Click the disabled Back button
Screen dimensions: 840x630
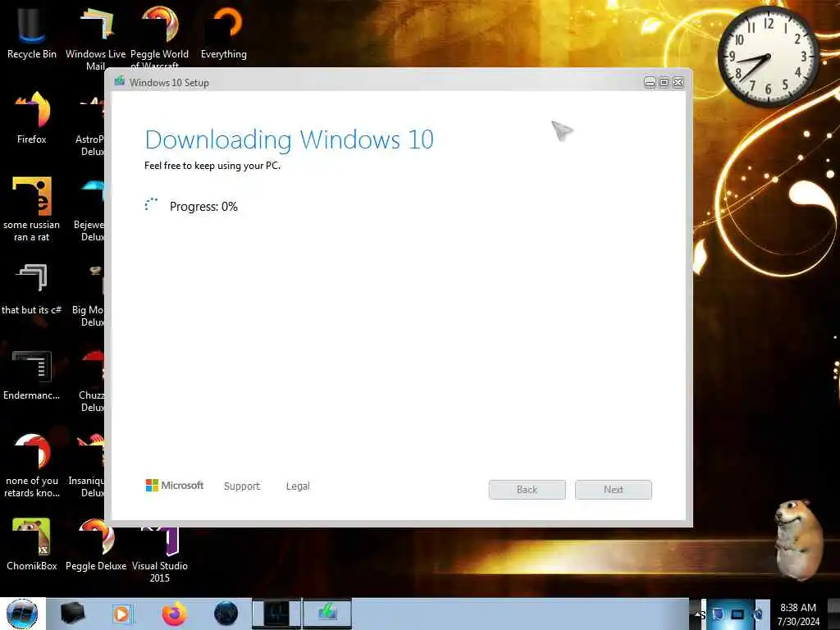click(527, 490)
